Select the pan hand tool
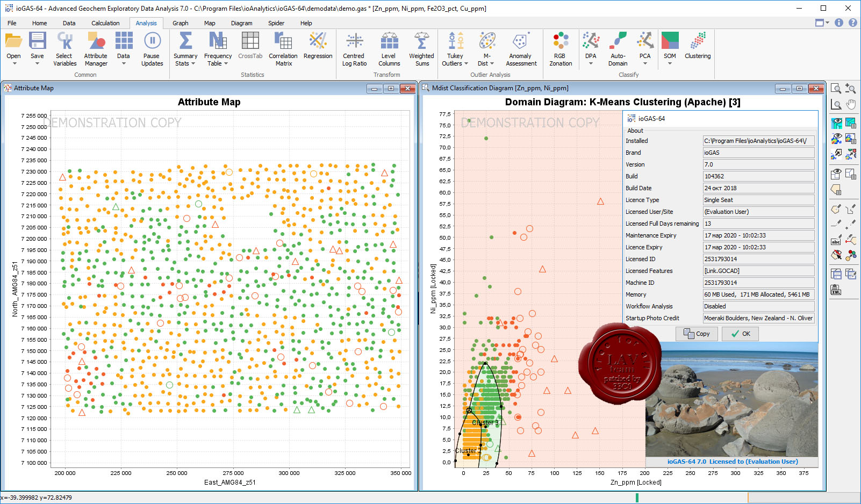This screenshot has width=861, height=504. click(850, 104)
